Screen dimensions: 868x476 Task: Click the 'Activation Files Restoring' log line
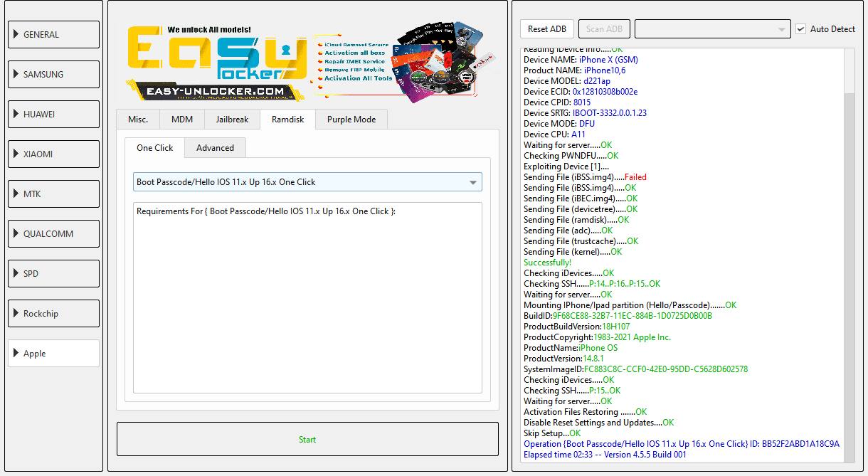click(585, 411)
